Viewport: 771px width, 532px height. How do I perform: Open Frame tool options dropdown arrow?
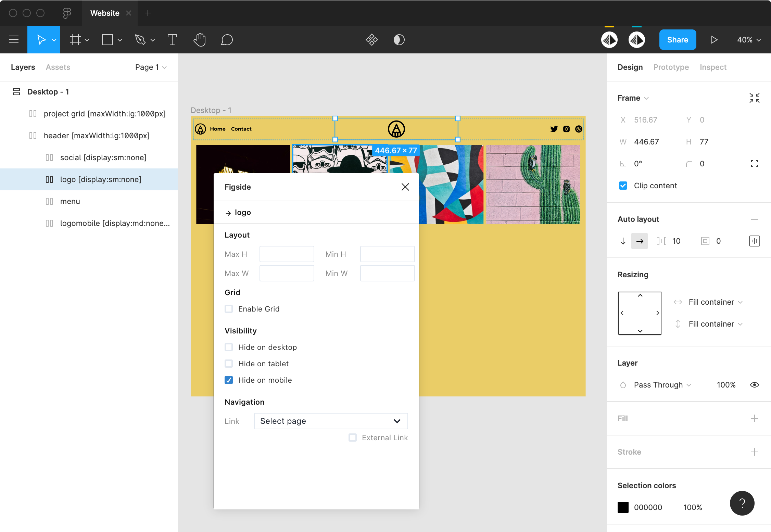point(87,40)
